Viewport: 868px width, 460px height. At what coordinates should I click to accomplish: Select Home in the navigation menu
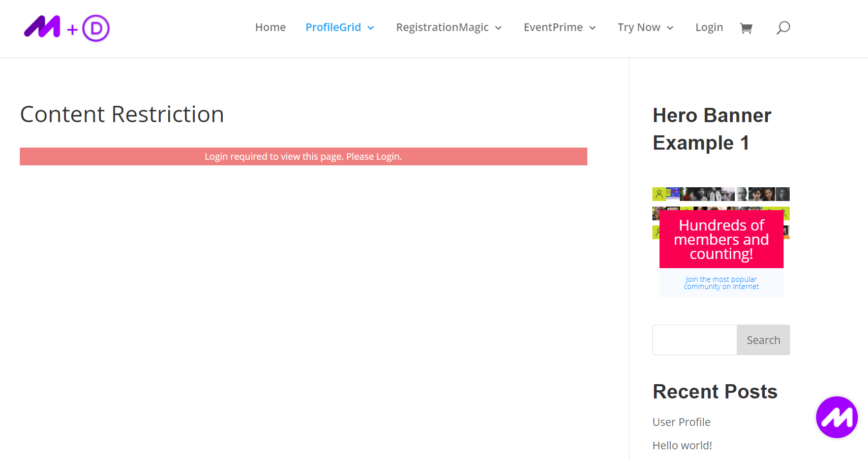(x=270, y=27)
